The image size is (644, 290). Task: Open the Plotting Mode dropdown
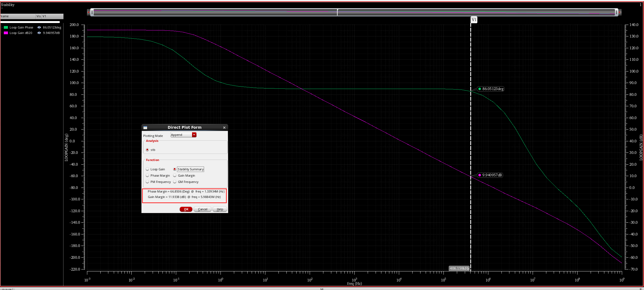194,135
